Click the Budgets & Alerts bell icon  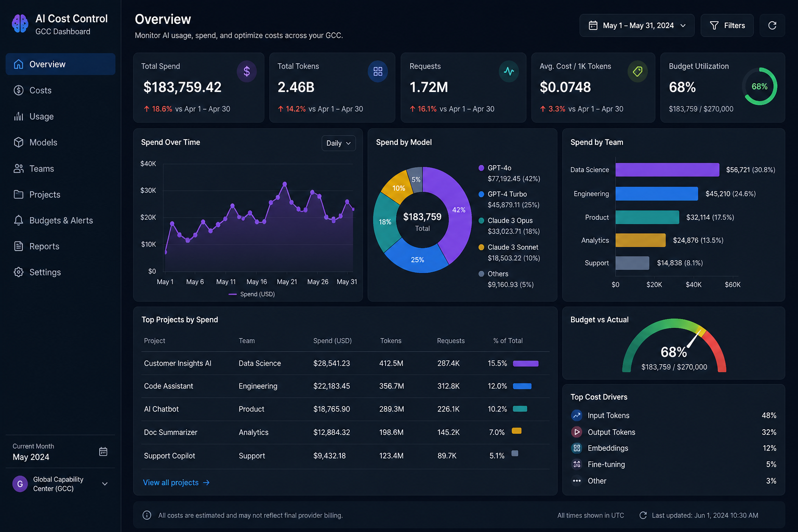(18, 220)
